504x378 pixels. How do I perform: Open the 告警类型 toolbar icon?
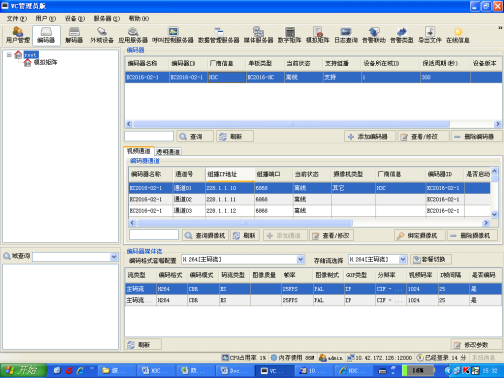click(x=402, y=35)
